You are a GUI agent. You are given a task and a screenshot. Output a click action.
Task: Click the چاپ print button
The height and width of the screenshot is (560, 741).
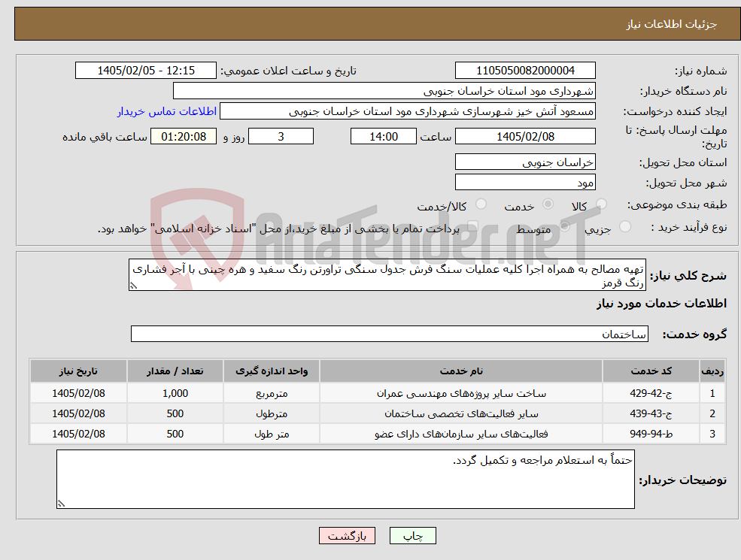pos(412,536)
